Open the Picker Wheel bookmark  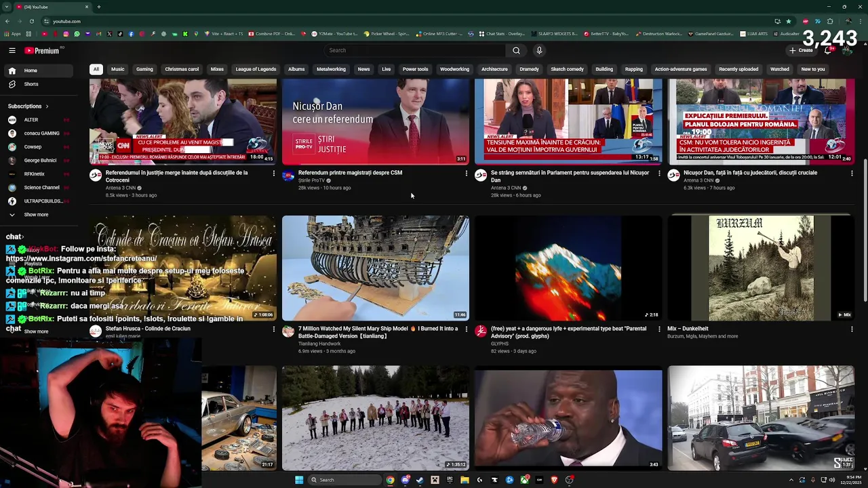(387, 34)
